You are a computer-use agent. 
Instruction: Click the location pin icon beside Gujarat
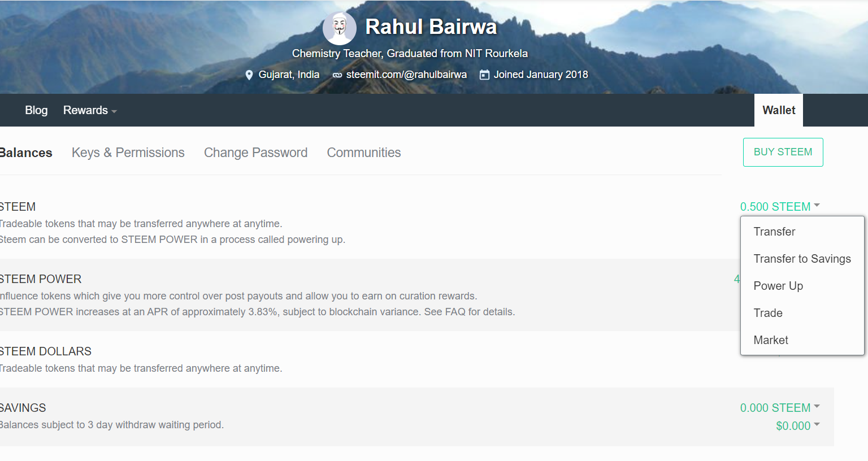(x=249, y=75)
